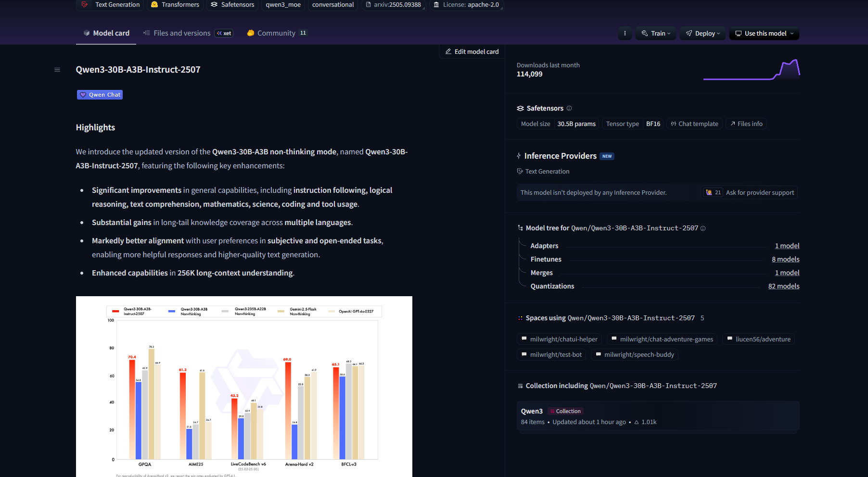Select the Transformers library tag

click(x=175, y=5)
